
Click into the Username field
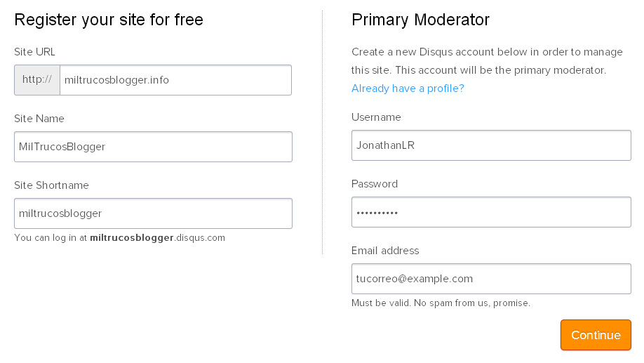click(x=491, y=145)
